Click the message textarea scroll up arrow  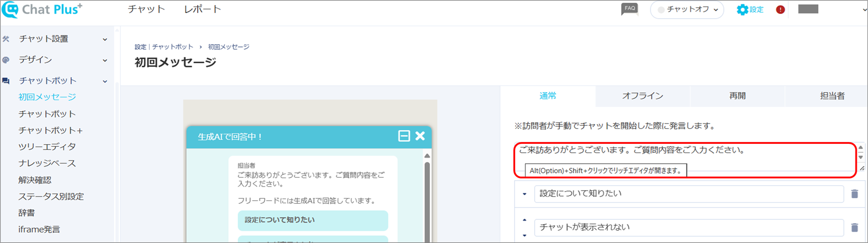(861, 148)
